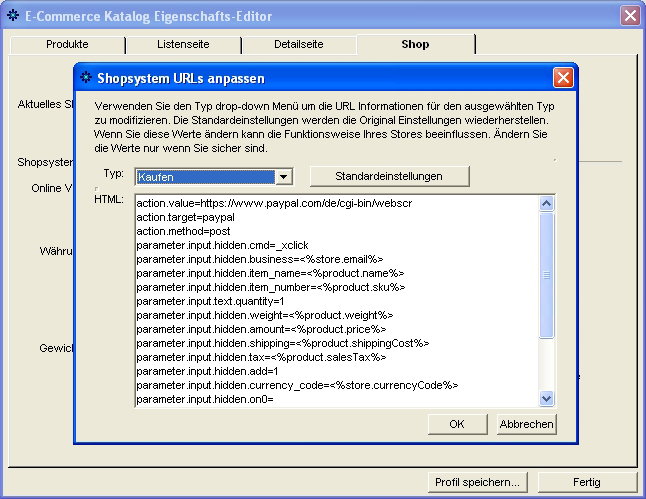This screenshot has width=646, height=499.
Task: Cancel with the Abbrechen button
Action: (526, 424)
